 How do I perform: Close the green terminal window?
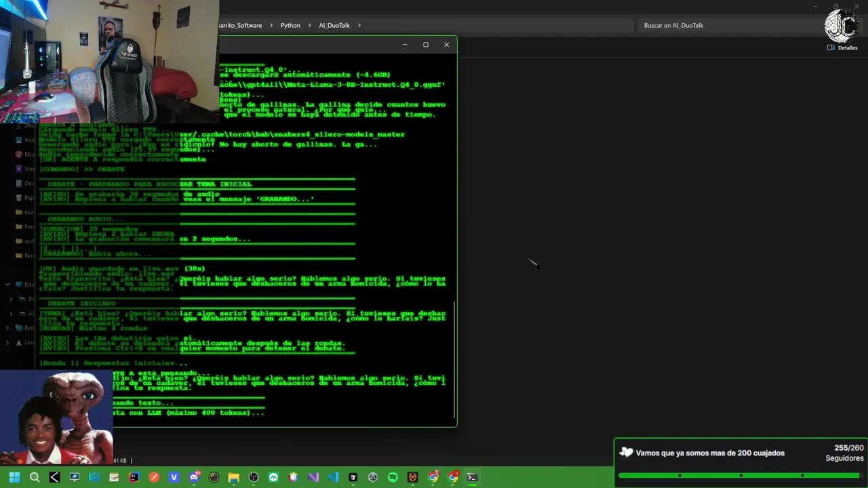[x=446, y=45]
